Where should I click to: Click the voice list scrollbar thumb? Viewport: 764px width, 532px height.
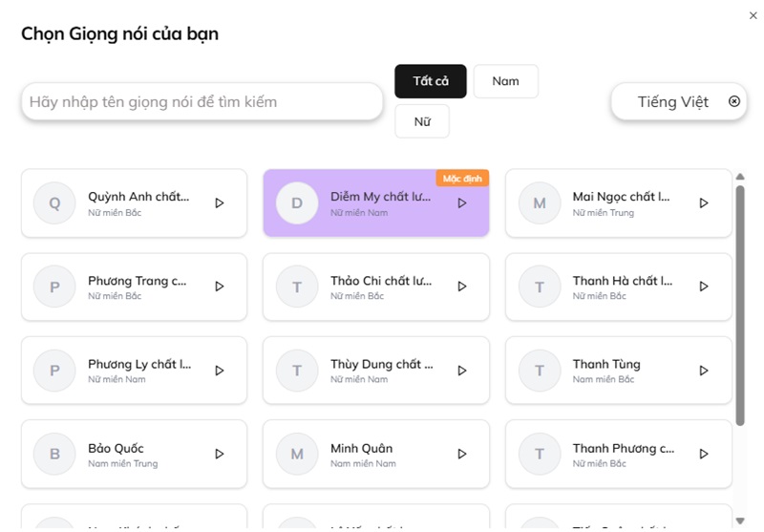pos(740,306)
